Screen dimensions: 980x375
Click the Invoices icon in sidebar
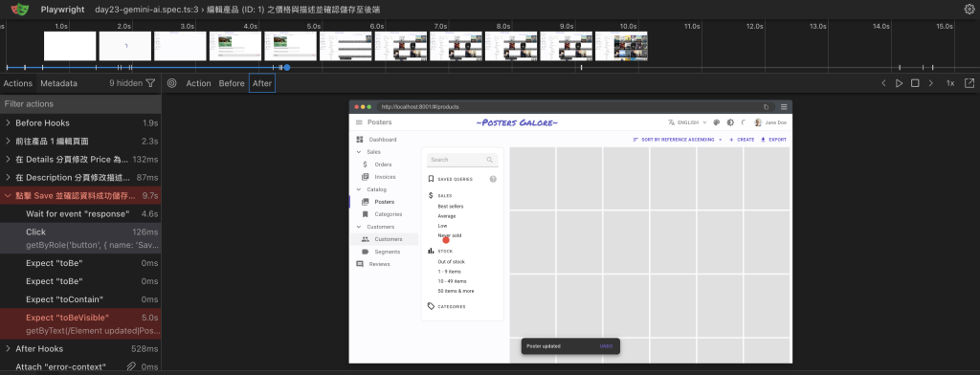point(365,177)
